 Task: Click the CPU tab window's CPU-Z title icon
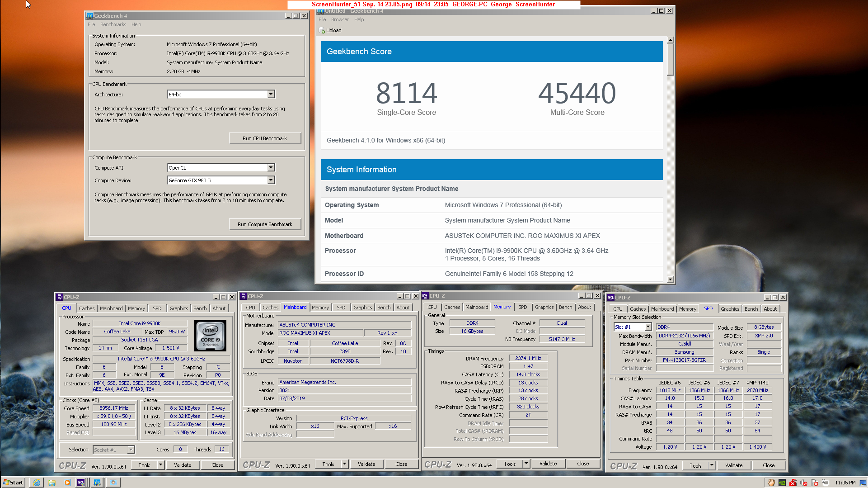click(x=59, y=297)
